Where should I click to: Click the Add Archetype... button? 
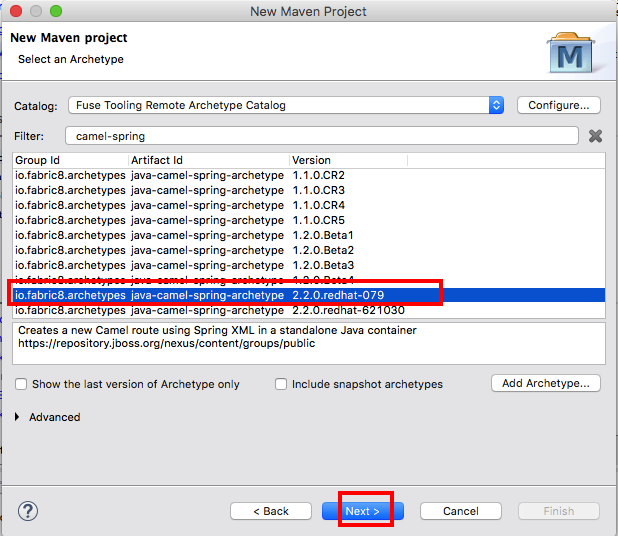(x=545, y=383)
